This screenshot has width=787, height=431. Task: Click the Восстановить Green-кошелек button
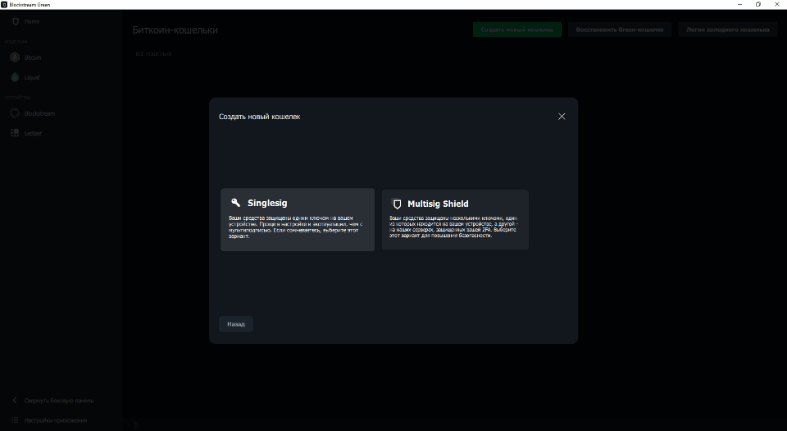click(x=620, y=30)
